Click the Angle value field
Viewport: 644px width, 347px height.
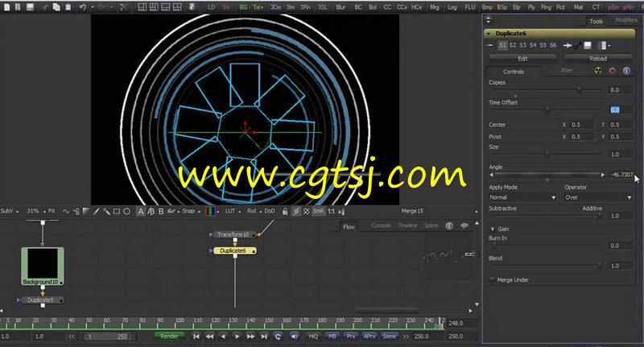coord(621,175)
